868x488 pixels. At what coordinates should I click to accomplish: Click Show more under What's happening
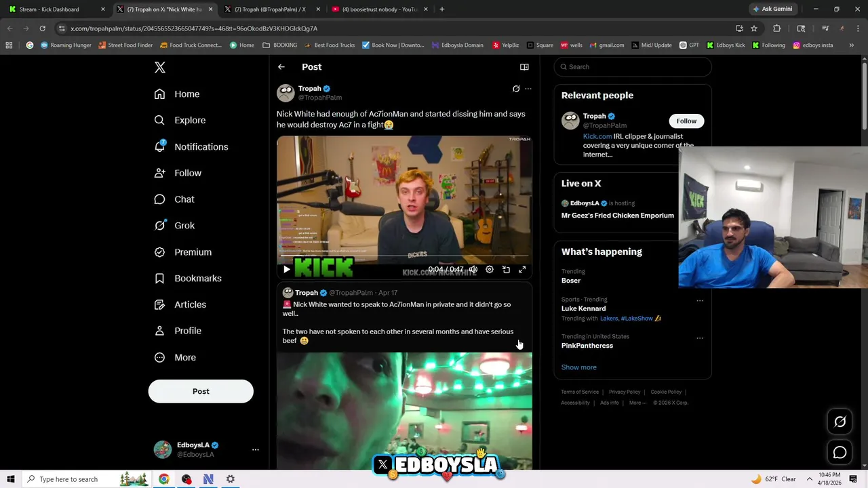tap(579, 367)
